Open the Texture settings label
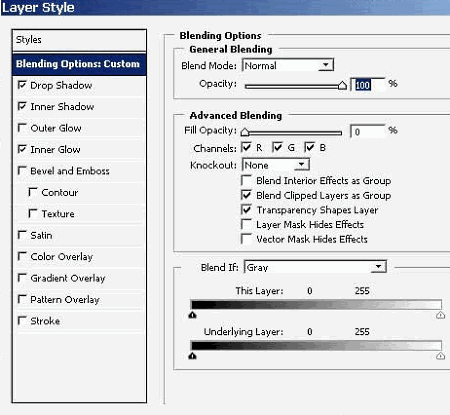Screen dimensions: 450x415 pos(58,214)
